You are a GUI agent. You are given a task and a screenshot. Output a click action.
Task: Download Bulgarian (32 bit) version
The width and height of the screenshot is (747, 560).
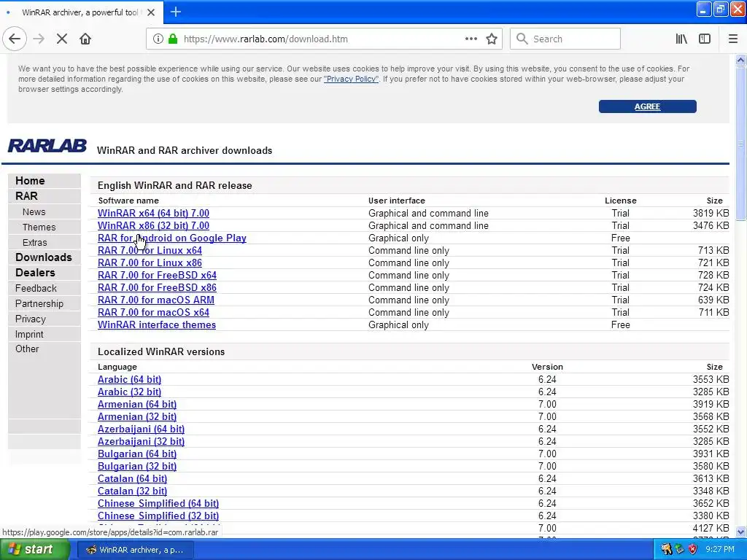coord(137,466)
